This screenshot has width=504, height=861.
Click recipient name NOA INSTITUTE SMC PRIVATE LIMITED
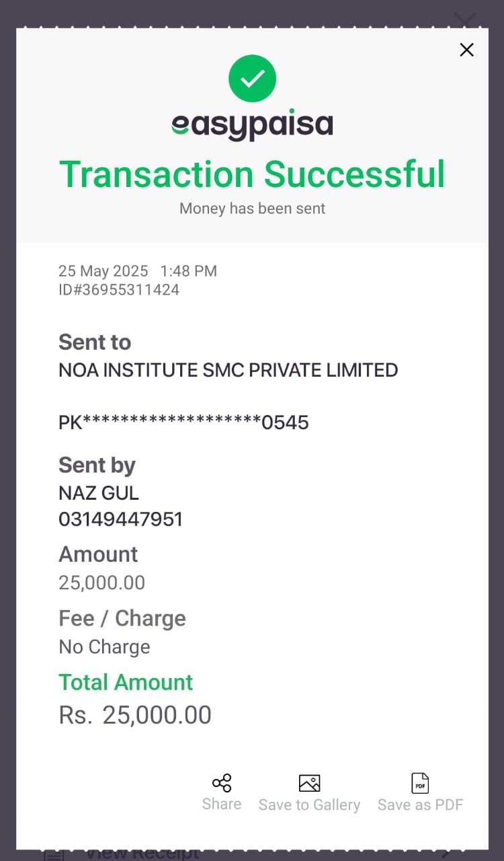point(228,370)
